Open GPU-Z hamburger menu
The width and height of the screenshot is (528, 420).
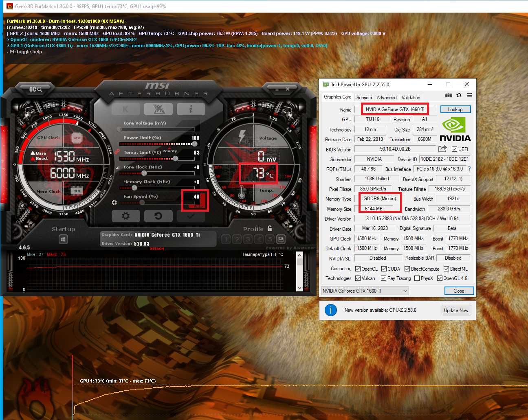[x=469, y=95]
